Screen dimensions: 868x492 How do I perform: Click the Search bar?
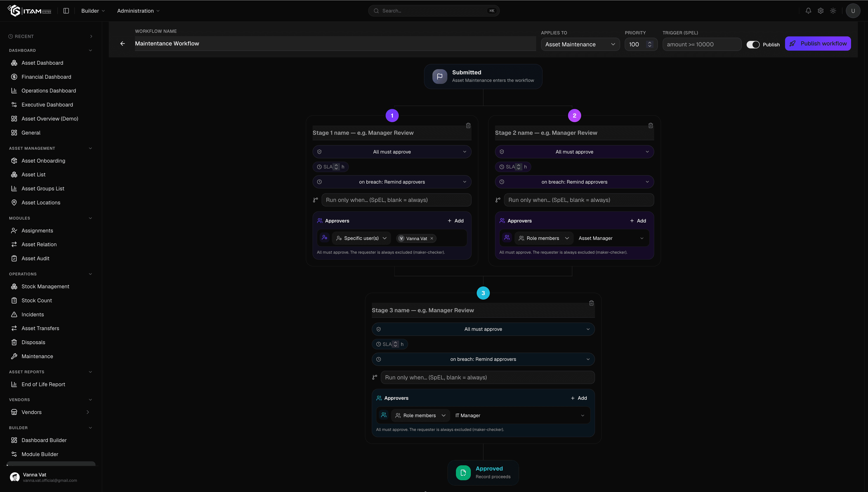pyautogui.click(x=434, y=11)
